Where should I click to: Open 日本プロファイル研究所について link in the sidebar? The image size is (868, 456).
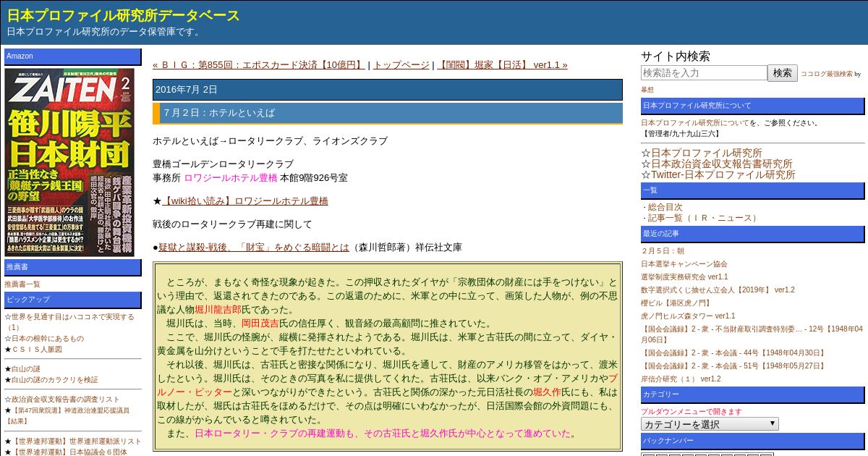(695, 122)
